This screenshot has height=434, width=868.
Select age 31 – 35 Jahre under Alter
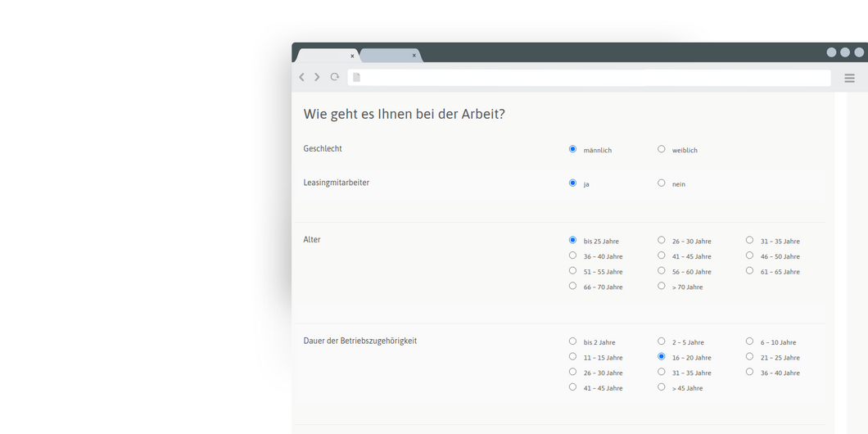[749, 240]
